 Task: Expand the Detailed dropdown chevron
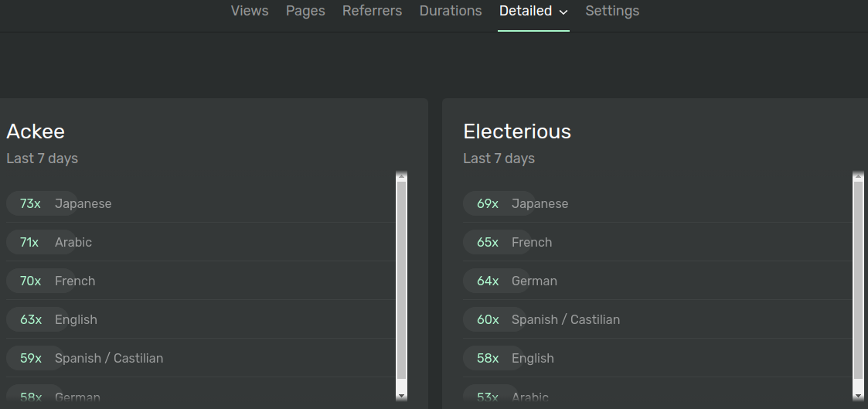(x=563, y=12)
